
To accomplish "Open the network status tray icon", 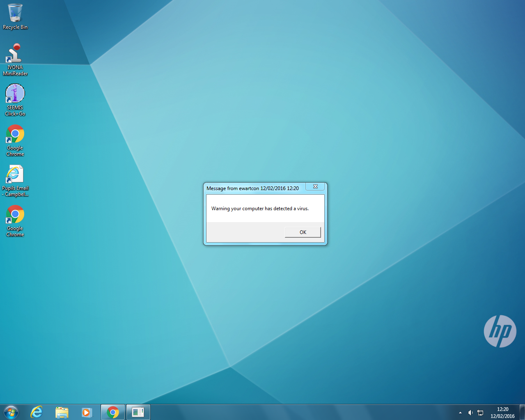I will tap(480, 413).
